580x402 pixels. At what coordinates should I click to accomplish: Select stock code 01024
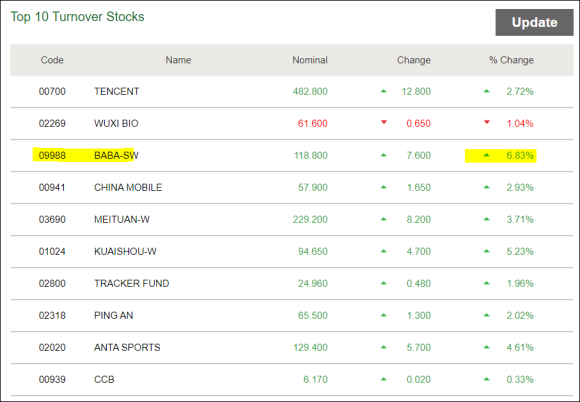pos(52,251)
